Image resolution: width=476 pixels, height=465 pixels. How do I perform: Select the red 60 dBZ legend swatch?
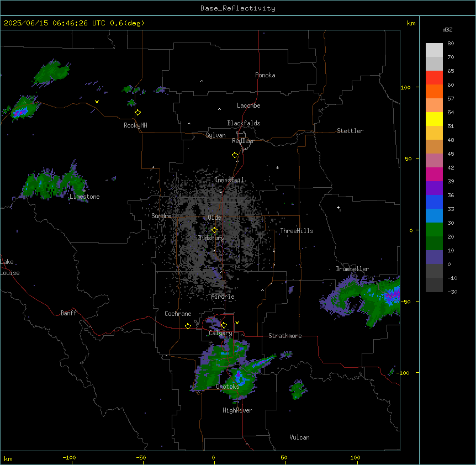point(434,78)
